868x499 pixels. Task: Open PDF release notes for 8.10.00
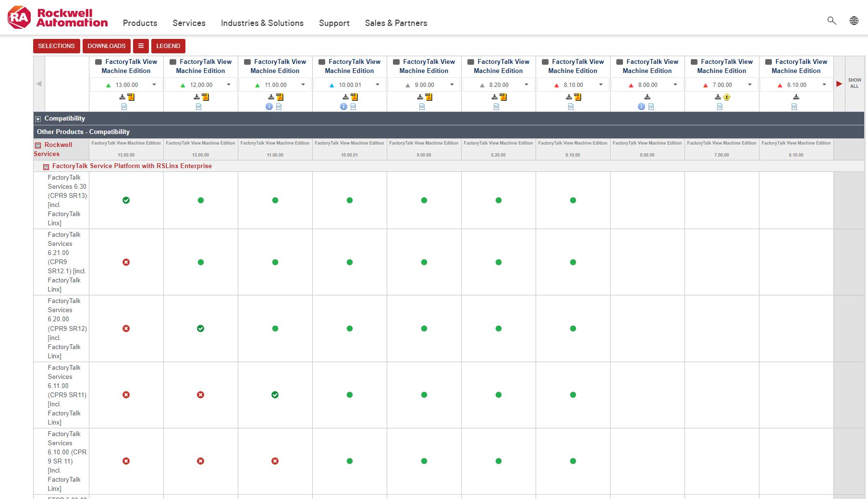(x=577, y=97)
